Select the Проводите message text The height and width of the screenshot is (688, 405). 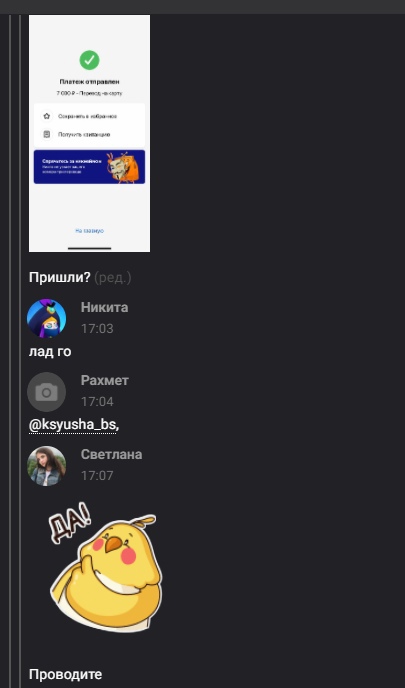pos(65,674)
